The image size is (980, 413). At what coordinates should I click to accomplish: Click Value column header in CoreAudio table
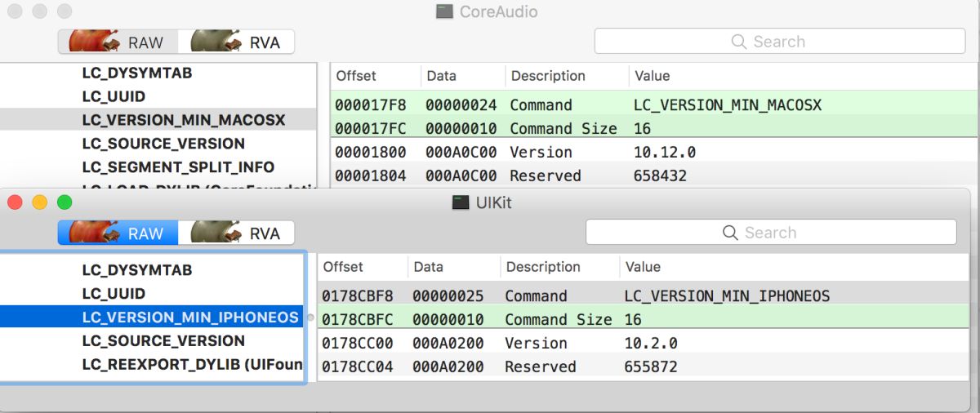tap(804, 76)
